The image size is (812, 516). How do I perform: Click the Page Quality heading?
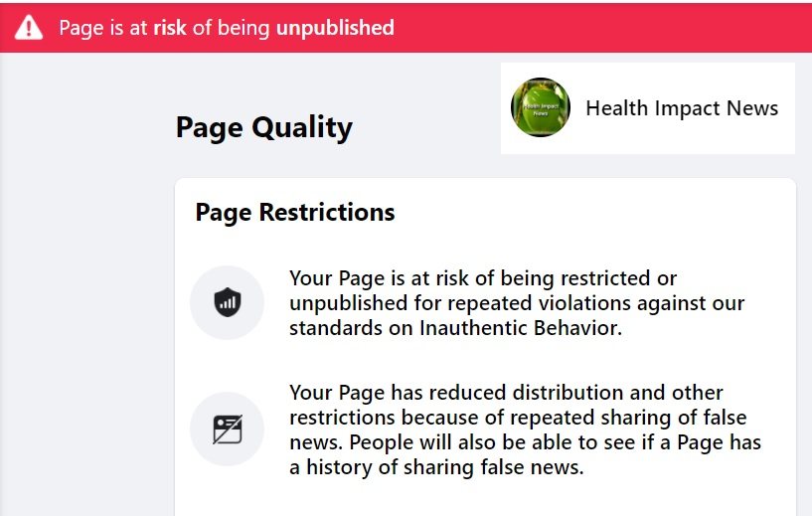263,127
